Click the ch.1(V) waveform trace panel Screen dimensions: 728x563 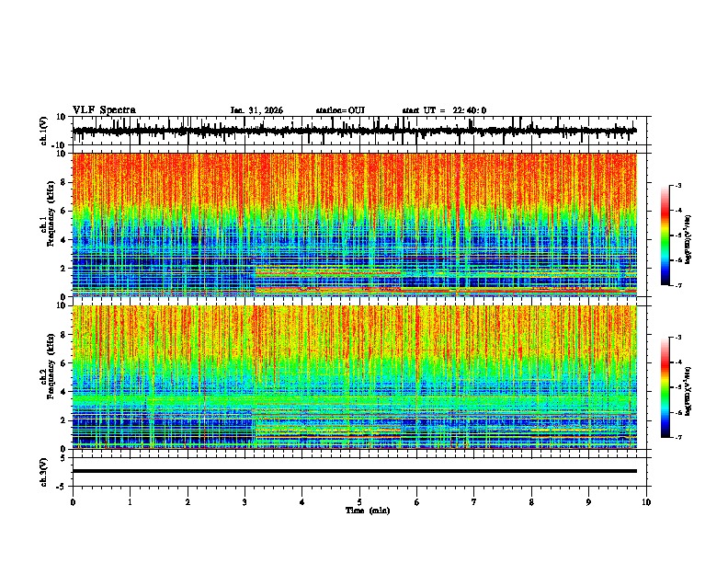(x=359, y=131)
